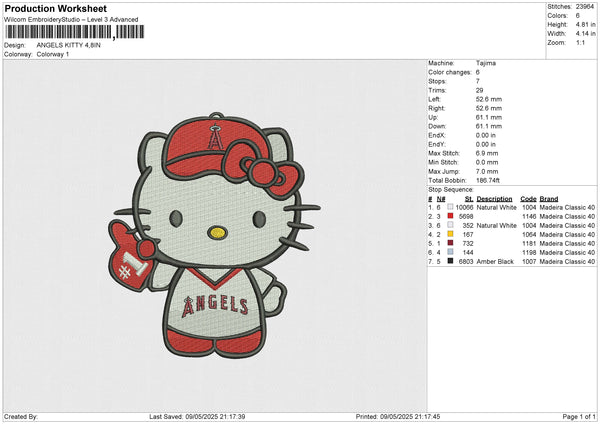Click the "Up:" extent label
The image size is (600, 424).
(x=433, y=117)
